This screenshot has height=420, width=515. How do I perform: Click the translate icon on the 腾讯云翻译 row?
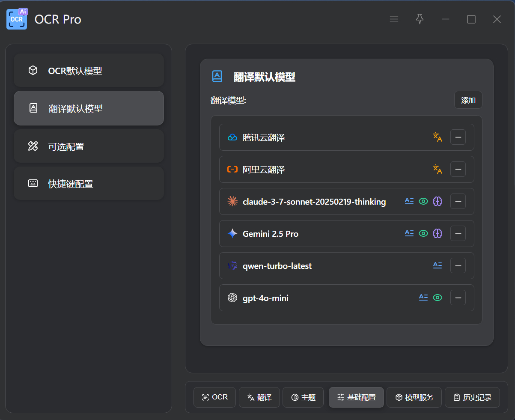point(437,137)
